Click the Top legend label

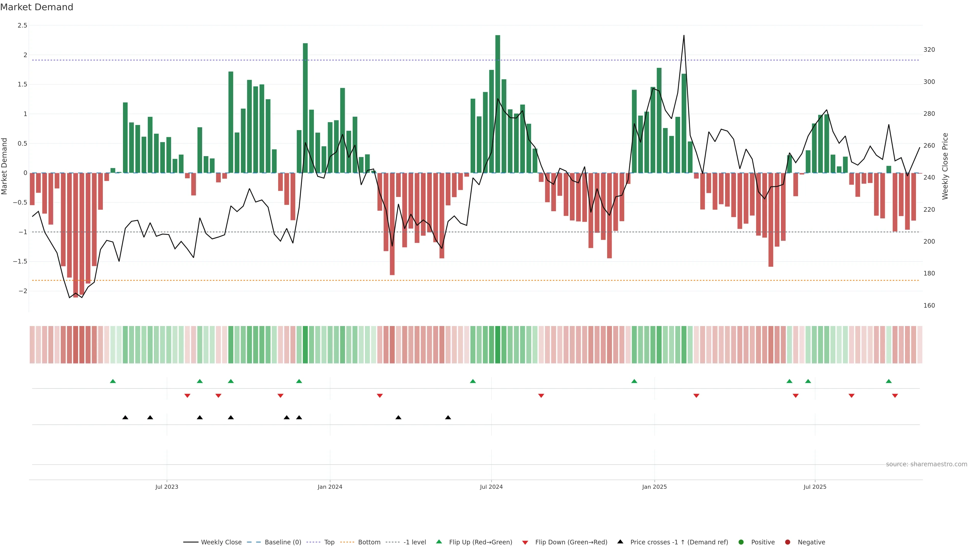click(329, 542)
